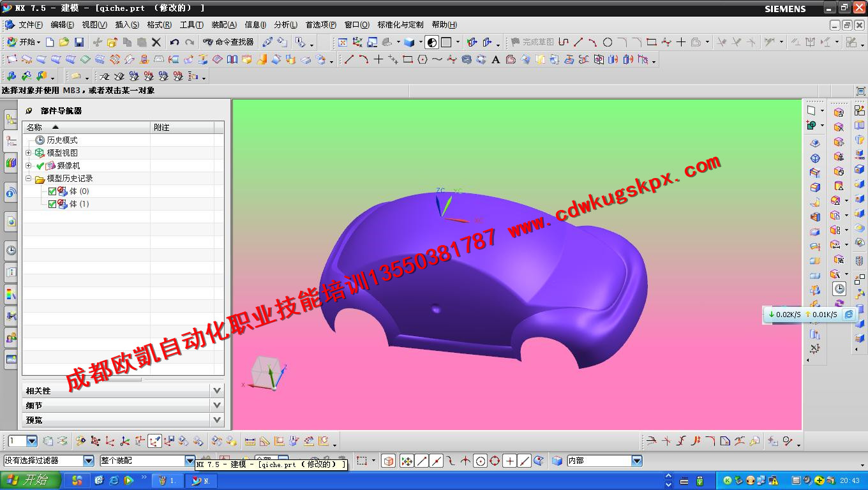Expand the 摄像机 tree node
The height and width of the screenshot is (490, 868).
[x=28, y=165]
